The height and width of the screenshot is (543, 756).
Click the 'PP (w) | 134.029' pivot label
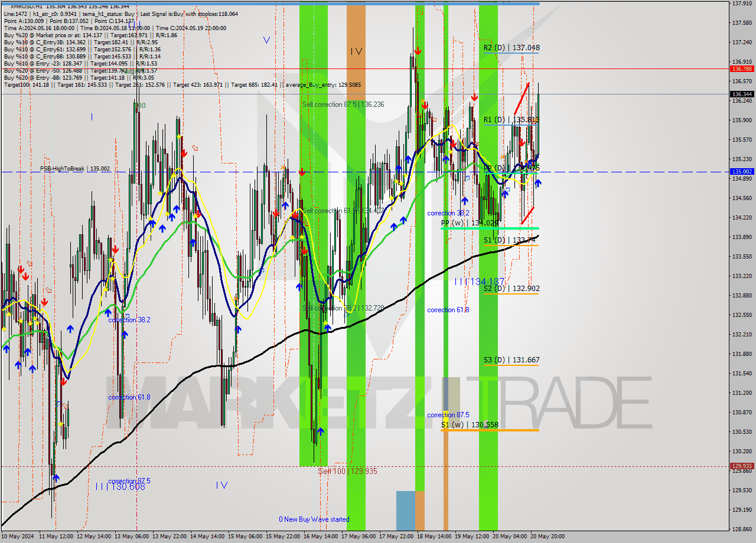point(469,223)
